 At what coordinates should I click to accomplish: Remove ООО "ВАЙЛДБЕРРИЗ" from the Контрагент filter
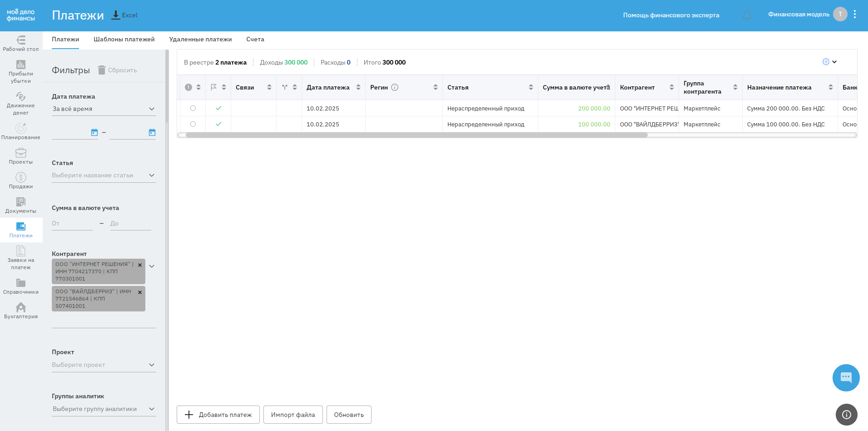(x=140, y=292)
